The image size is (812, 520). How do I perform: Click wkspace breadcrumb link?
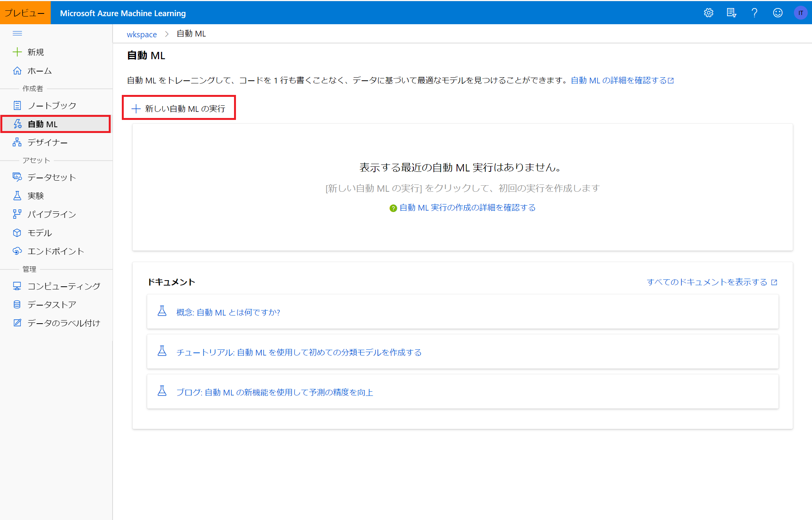click(x=142, y=34)
